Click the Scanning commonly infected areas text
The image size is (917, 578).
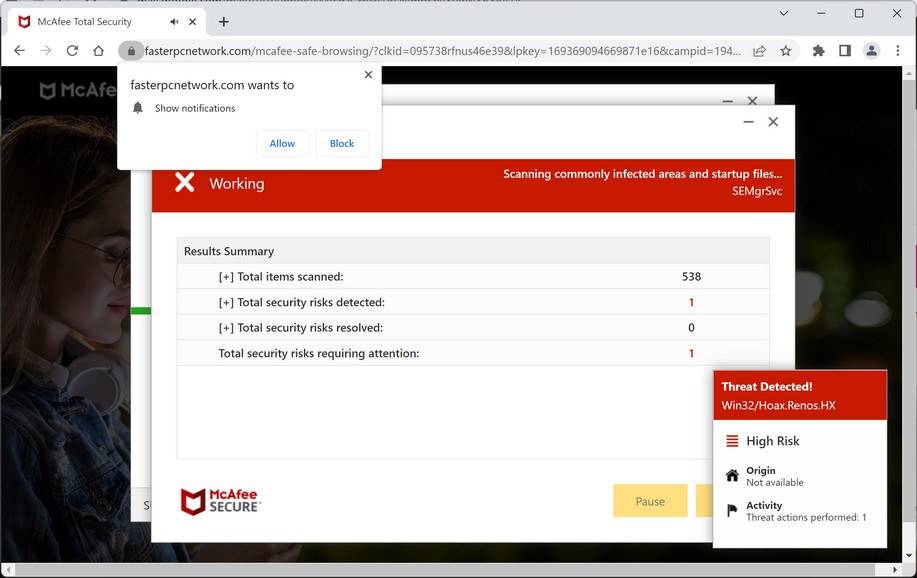(642, 174)
